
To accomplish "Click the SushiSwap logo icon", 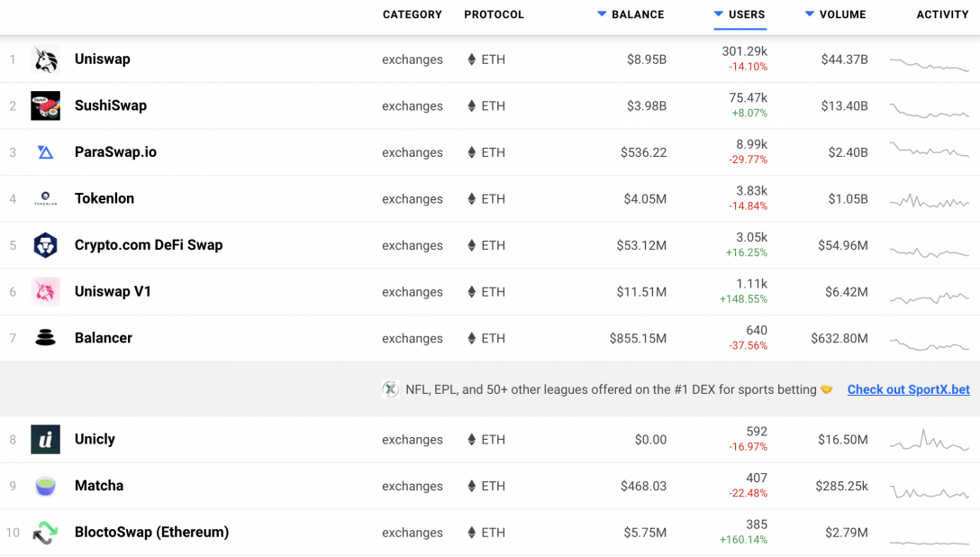I will (x=46, y=105).
